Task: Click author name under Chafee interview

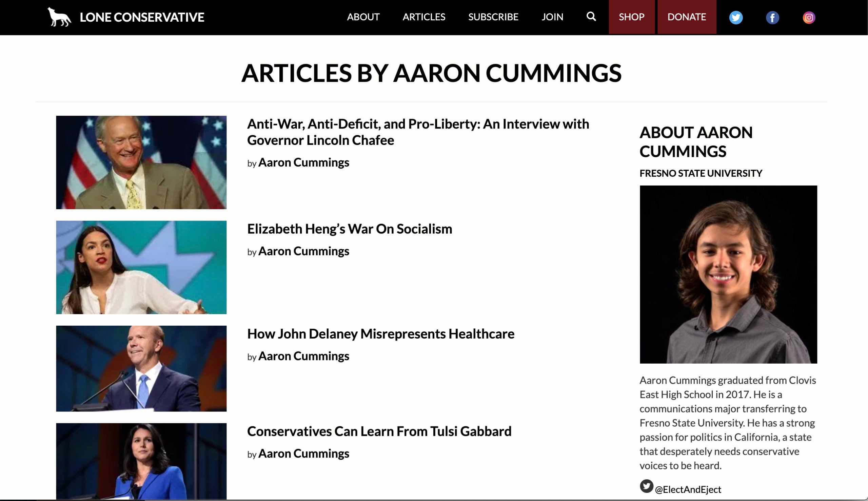Action: (x=304, y=162)
